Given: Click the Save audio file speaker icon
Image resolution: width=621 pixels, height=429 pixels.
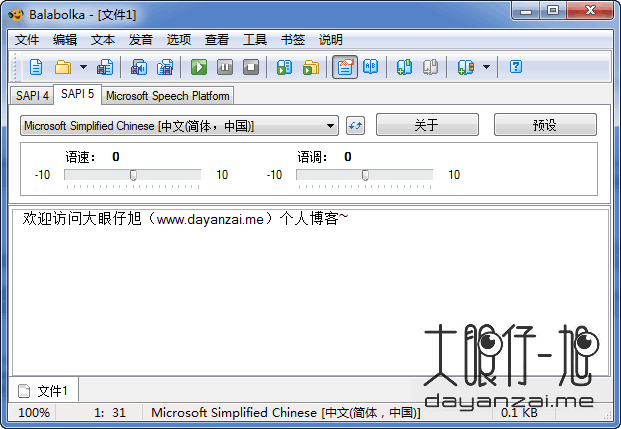Looking at the screenshot, I should click(139, 67).
